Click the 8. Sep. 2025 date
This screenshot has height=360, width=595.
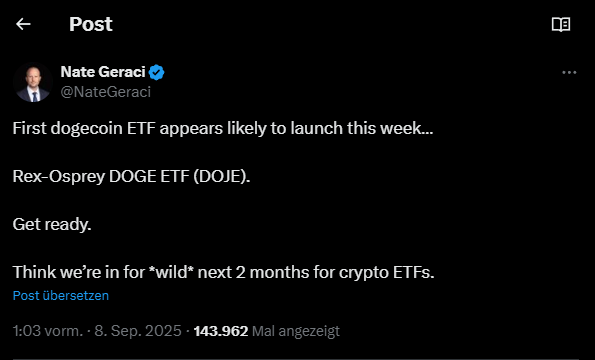tap(138, 331)
